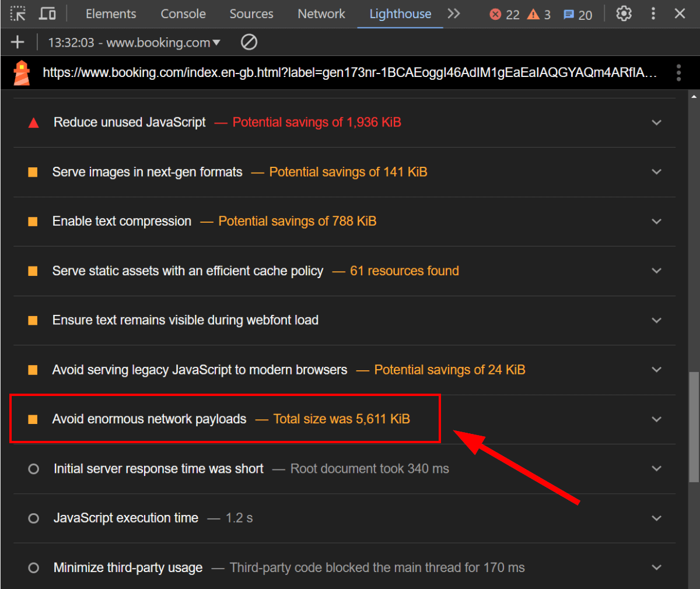Select the Lighthouse tab
The image size is (700, 589).
point(400,14)
